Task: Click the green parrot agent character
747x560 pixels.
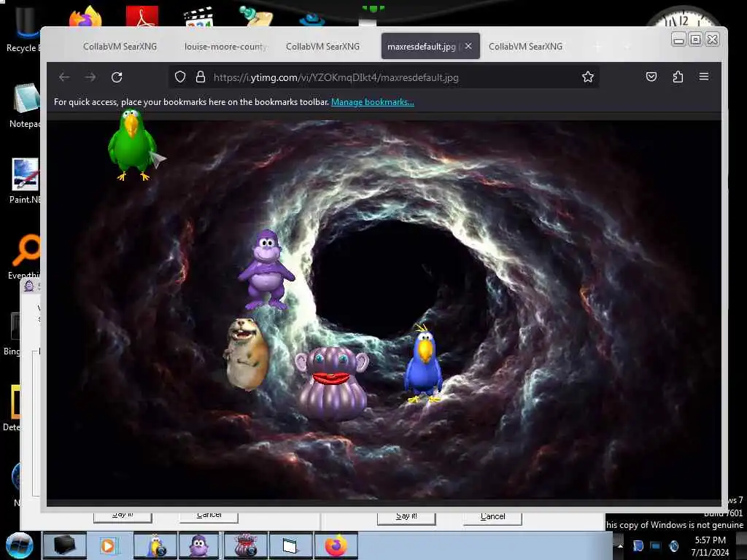Action: 132,144
